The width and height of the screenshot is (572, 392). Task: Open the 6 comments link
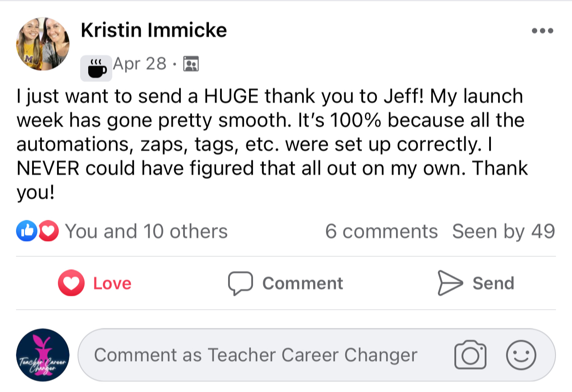[381, 231]
